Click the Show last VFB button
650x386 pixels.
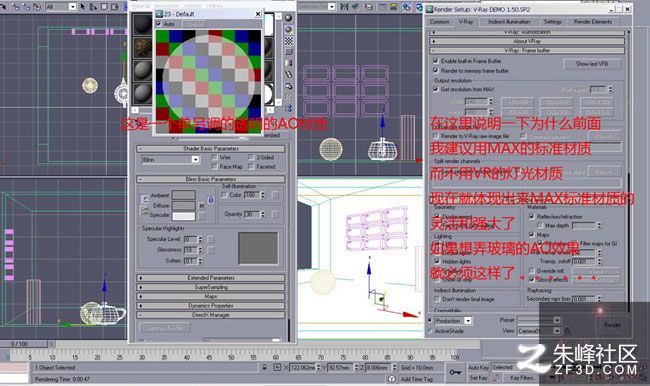tap(592, 64)
